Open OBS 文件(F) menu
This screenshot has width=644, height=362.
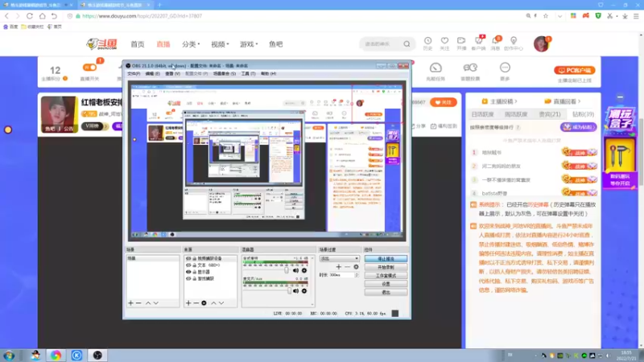(134, 73)
